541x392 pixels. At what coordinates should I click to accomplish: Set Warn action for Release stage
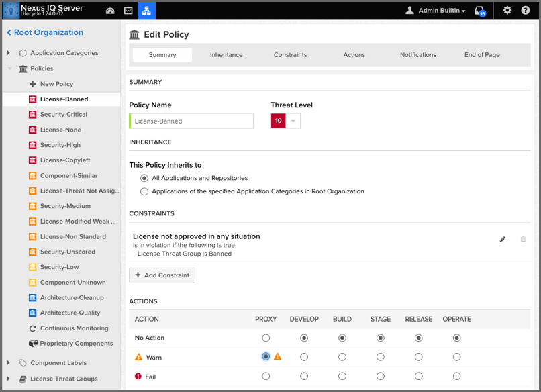tap(418, 357)
